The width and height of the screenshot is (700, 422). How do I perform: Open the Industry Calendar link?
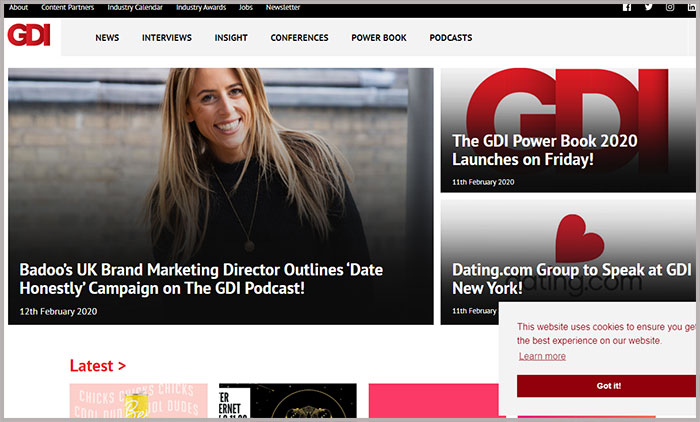pos(135,7)
